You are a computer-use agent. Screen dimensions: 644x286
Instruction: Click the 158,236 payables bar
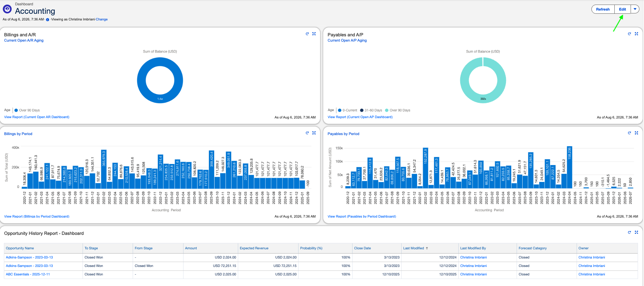[569, 167]
